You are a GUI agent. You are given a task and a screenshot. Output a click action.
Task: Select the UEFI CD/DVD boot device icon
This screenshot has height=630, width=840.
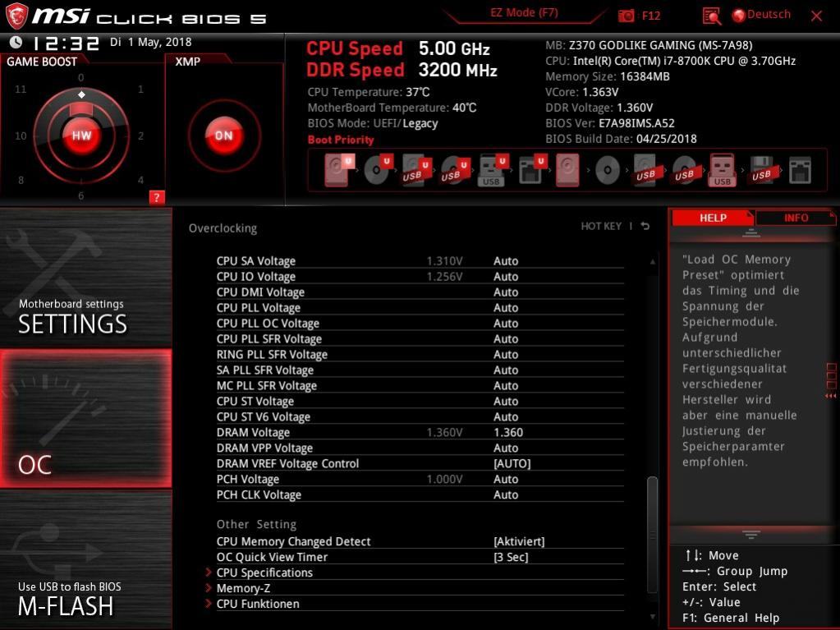click(x=379, y=170)
